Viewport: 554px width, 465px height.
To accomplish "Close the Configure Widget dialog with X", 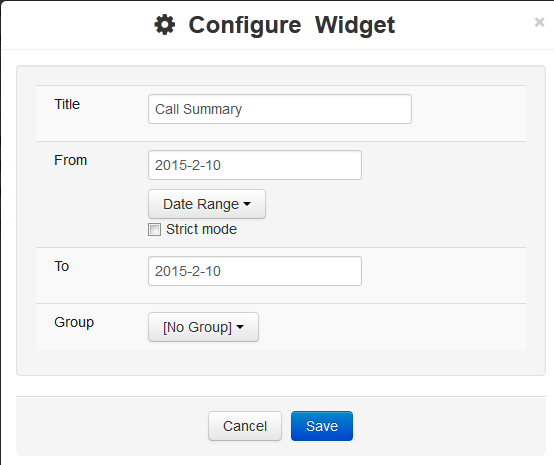I will 539,22.
